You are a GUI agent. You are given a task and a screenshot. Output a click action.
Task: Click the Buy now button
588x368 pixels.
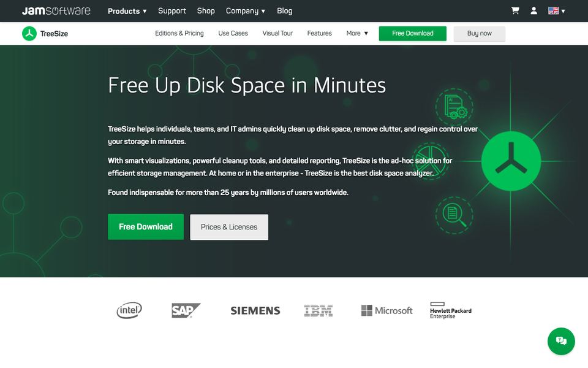point(479,33)
